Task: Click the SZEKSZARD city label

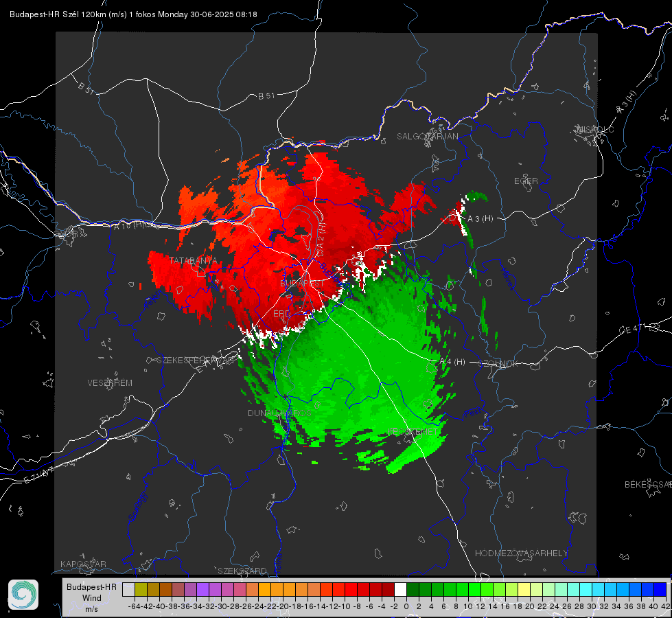Action: point(242,571)
